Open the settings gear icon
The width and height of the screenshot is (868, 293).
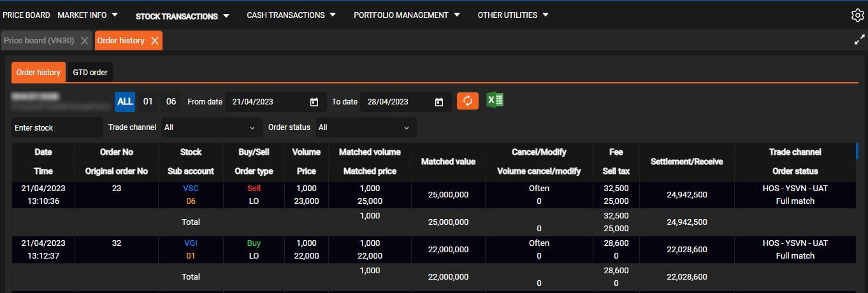(x=857, y=15)
